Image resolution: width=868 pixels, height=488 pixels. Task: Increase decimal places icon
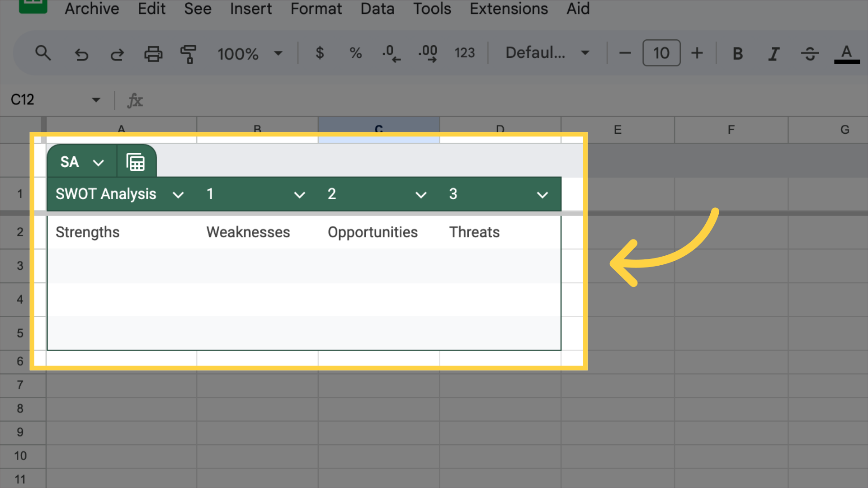428,53
